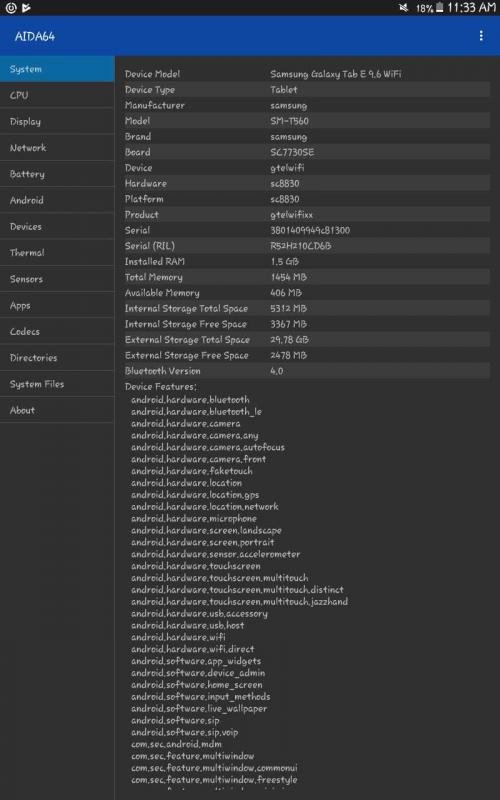Select Internal Storage Free Space row
The image size is (500, 800).
(x=307, y=324)
